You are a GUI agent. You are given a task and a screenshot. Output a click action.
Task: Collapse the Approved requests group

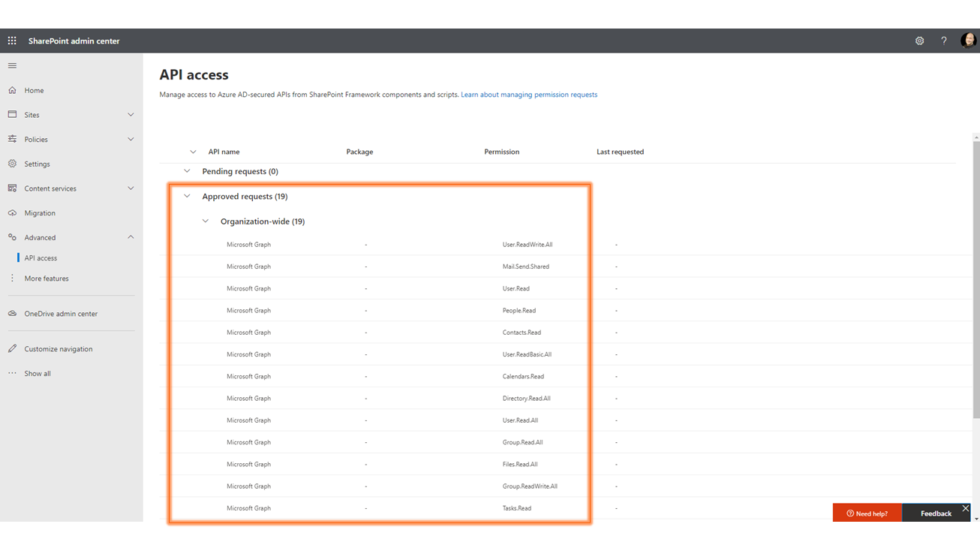pos(187,197)
